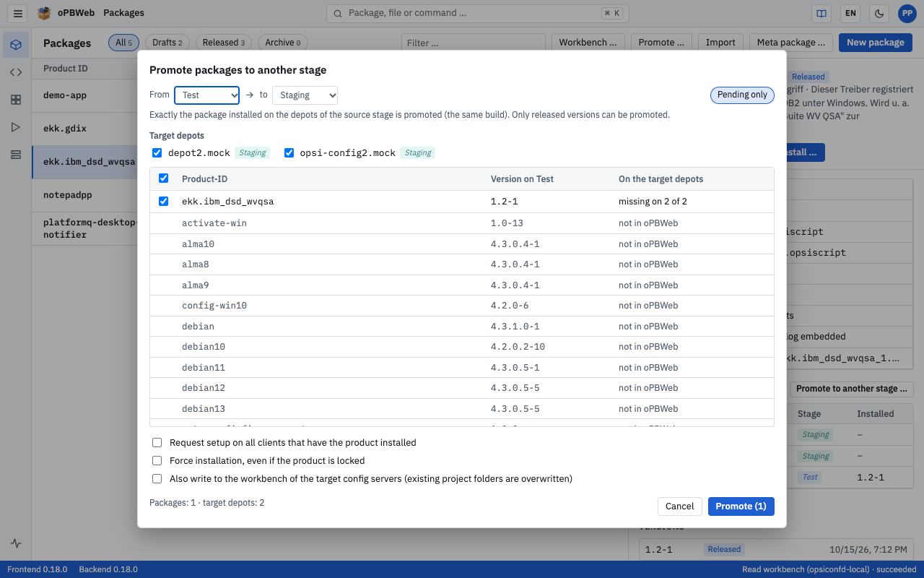The height and width of the screenshot is (578, 924).
Task: Uncheck the ekk.ibm_dsd_wvqsa row checkbox
Action: pos(163,202)
